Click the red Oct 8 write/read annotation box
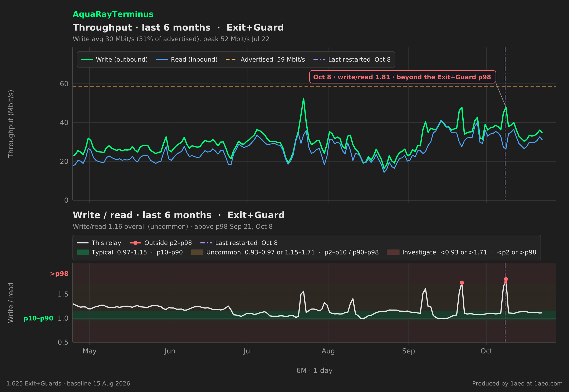The image size is (569, 392). pyautogui.click(x=403, y=77)
